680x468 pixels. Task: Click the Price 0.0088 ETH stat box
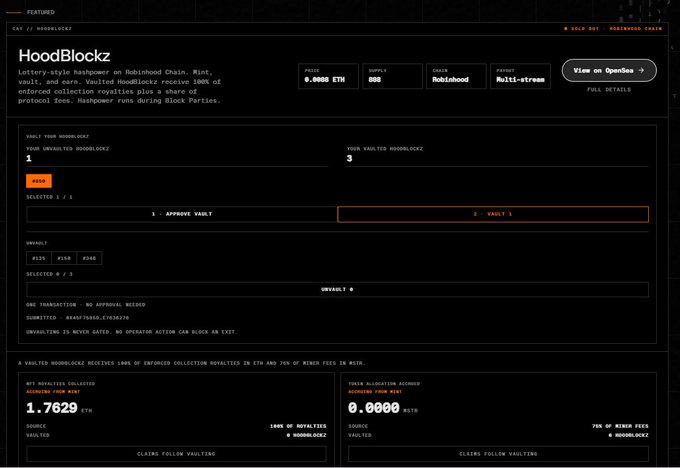(x=328, y=76)
